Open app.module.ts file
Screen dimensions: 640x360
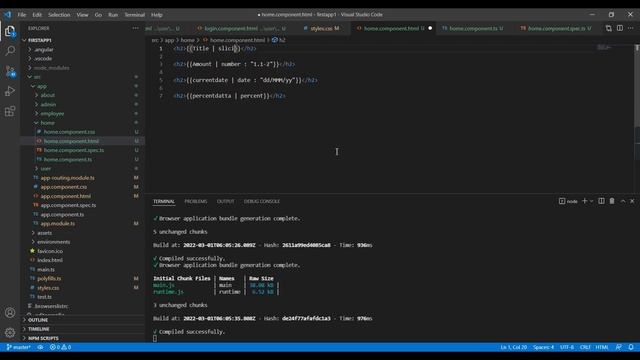tap(58, 224)
